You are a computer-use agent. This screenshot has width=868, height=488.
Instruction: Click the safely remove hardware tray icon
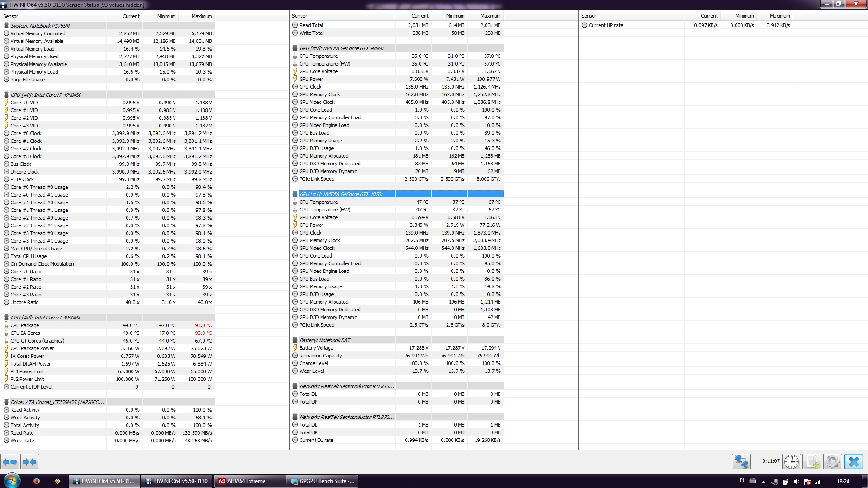coord(775,482)
